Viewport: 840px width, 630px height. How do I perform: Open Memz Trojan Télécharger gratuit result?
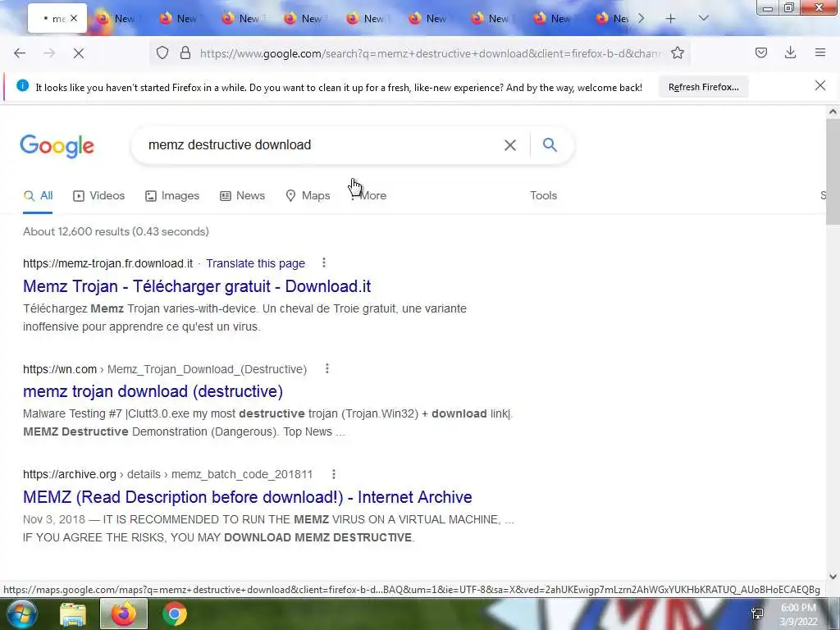[x=197, y=286]
